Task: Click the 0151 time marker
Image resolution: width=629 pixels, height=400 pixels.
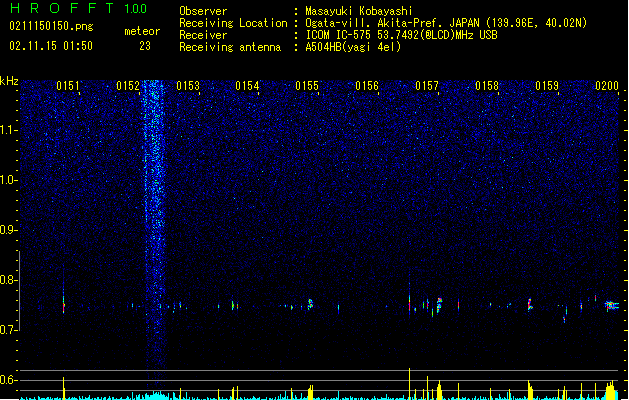Action: (68, 86)
